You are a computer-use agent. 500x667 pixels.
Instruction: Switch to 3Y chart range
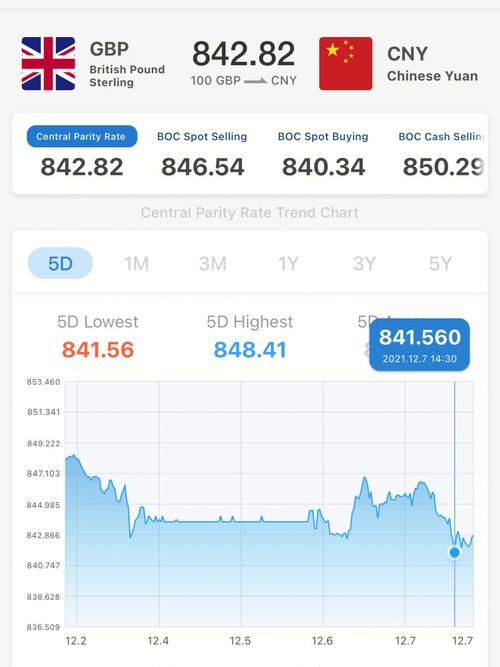[x=364, y=264]
